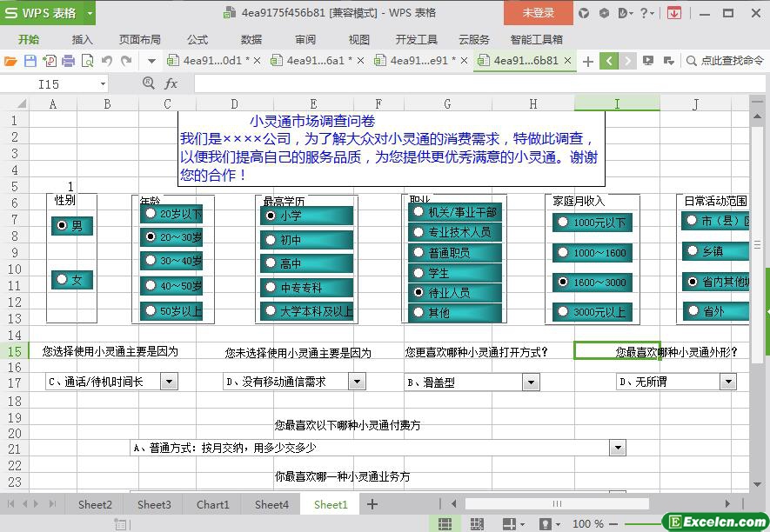Select the 高中 education radio option
Viewport: 770px width, 532px height.
[x=271, y=263]
